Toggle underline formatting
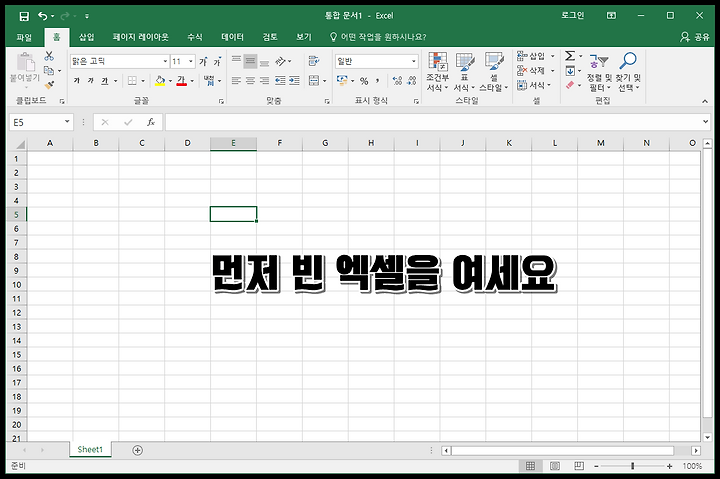Screen dimensions: 720x479 coord(105,81)
